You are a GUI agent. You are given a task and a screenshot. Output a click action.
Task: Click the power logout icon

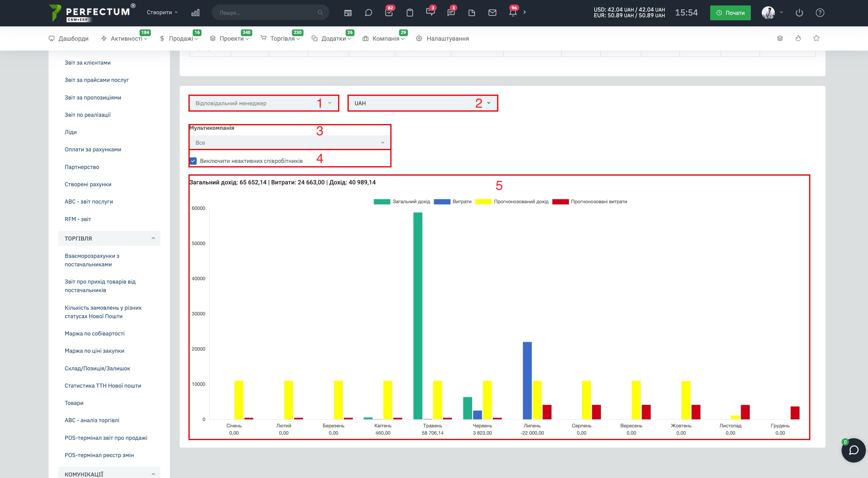click(x=799, y=13)
